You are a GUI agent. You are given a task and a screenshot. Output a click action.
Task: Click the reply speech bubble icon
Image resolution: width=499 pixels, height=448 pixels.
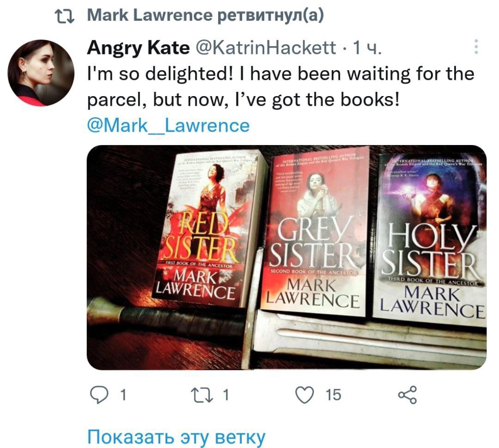(x=99, y=395)
